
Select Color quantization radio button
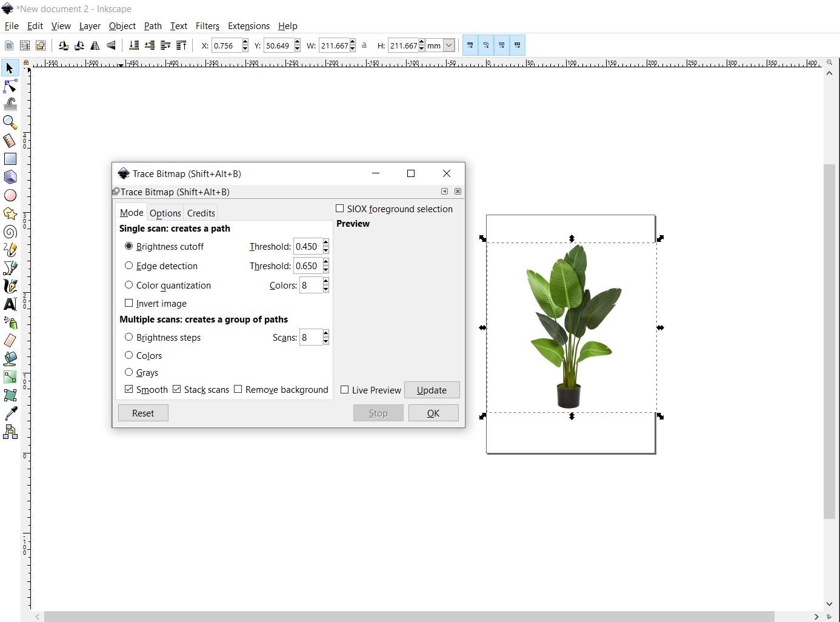128,285
